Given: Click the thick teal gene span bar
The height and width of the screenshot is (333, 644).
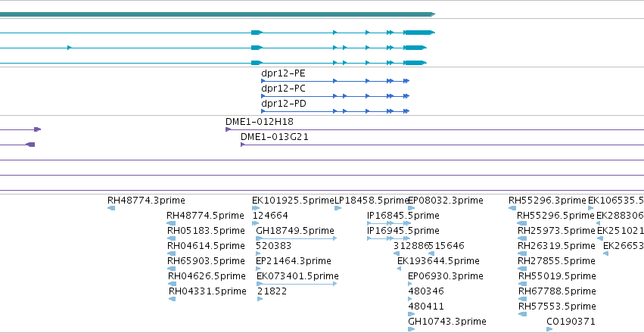Looking at the screenshot, I should tap(217, 14).
